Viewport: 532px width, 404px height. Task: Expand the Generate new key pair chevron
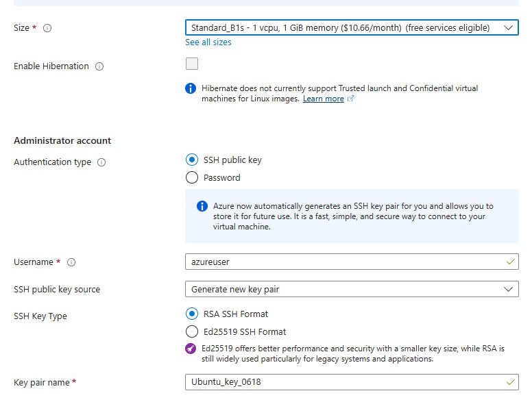pyautogui.click(x=508, y=289)
